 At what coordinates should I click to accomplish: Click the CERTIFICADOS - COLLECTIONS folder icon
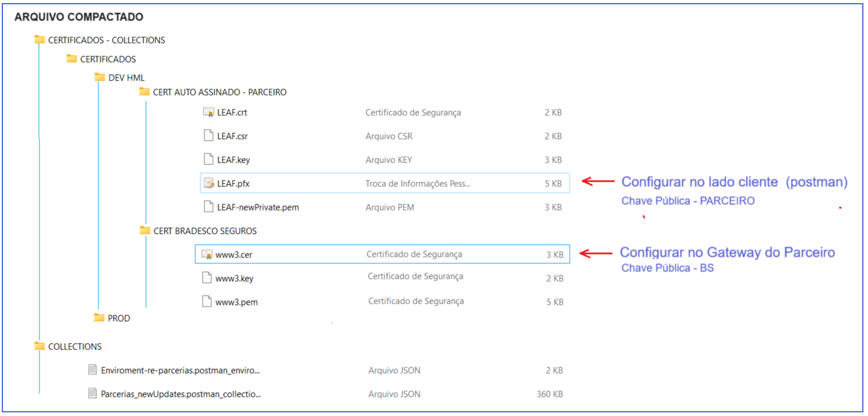(x=40, y=40)
